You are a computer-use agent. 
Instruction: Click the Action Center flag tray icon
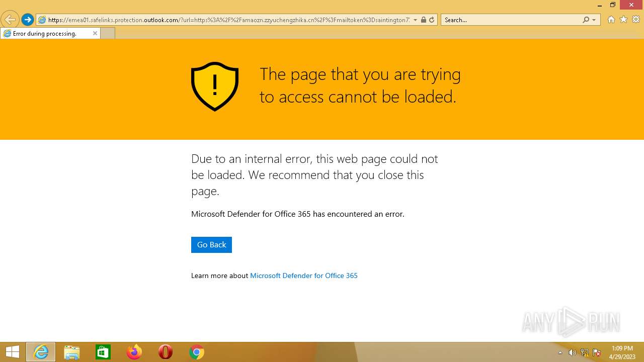pyautogui.click(x=597, y=352)
